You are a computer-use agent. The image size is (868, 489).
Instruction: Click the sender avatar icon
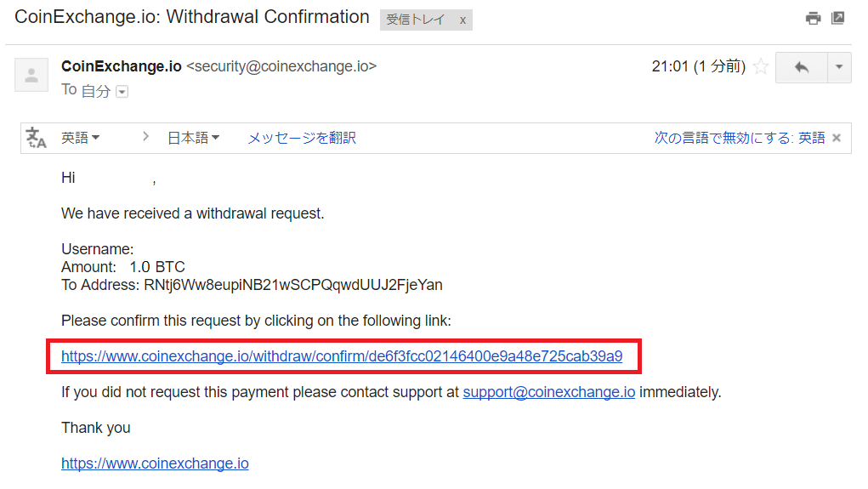pyautogui.click(x=31, y=75)
